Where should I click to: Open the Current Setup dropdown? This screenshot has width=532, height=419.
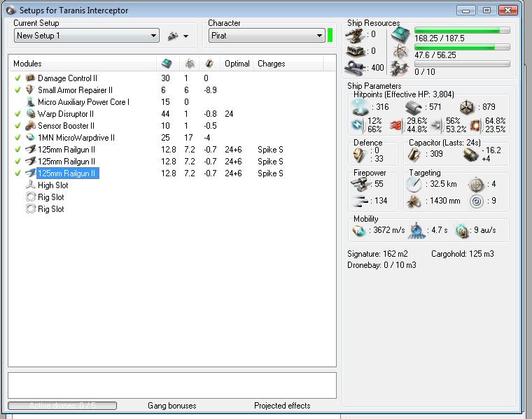87,36
